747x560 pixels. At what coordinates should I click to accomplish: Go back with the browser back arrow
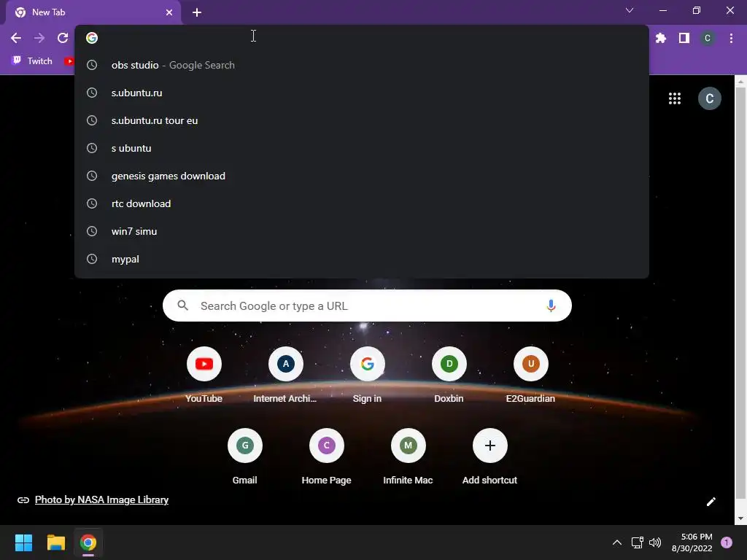[16, 38]
